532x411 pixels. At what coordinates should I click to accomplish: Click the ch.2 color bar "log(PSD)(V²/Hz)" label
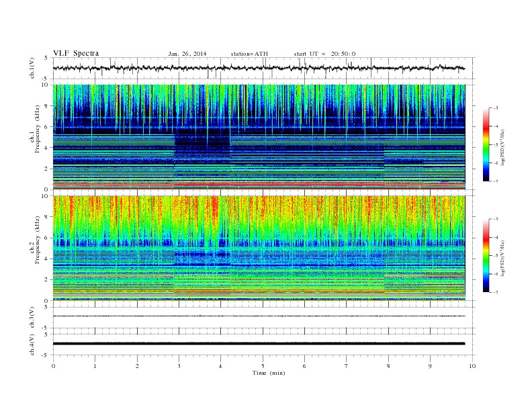(x=502, y=258)
